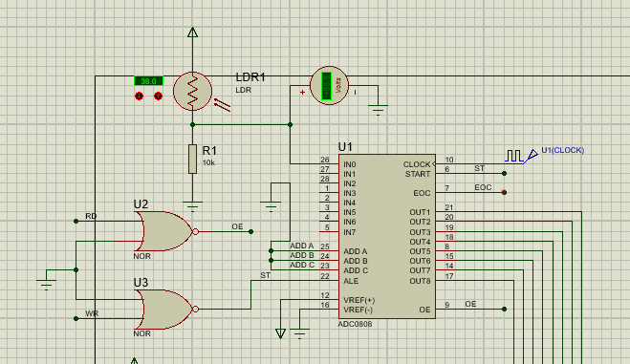Click the U1(CLOCK) pulse generator symbol
This screenshot has width=630, height=364.
[x=522, y=156]
